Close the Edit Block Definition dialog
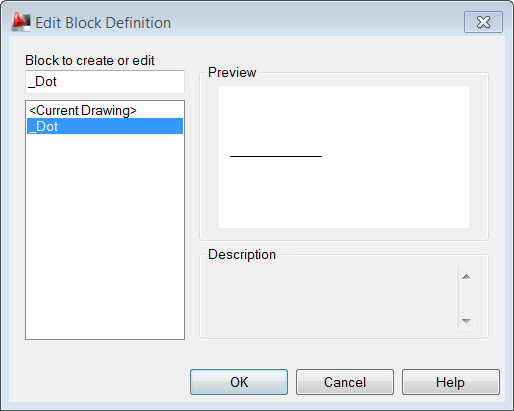This screenshot has width=514, height=411. pos(483,22)
